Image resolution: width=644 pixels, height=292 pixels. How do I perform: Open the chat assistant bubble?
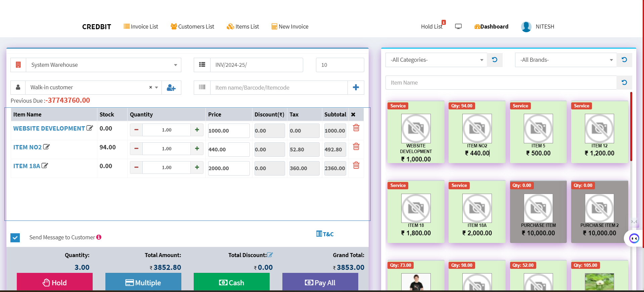point(634,238)
